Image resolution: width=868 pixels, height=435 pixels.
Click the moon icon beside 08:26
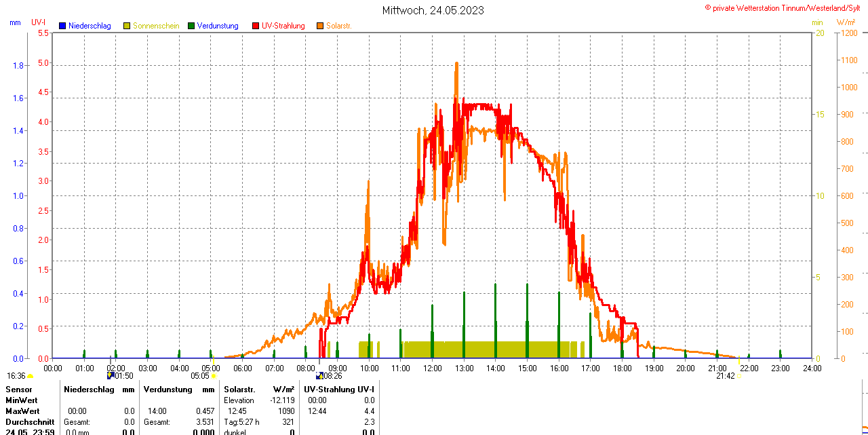(x=319, y=375)
